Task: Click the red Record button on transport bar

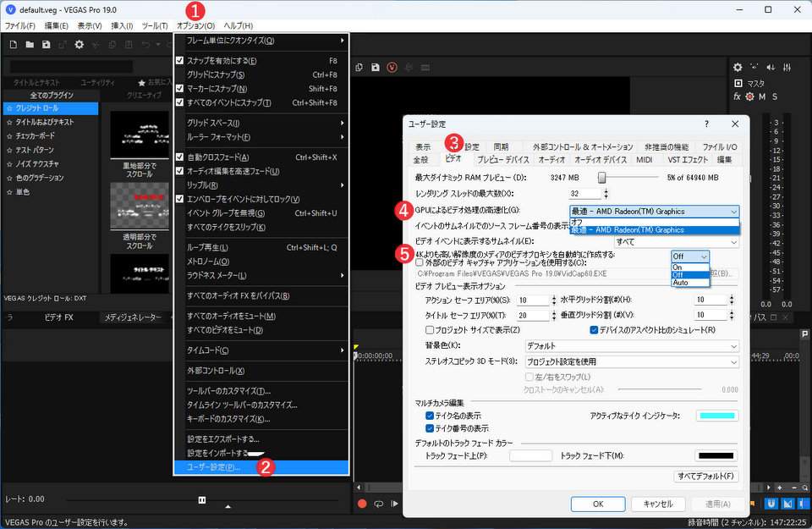Action: 362,504
